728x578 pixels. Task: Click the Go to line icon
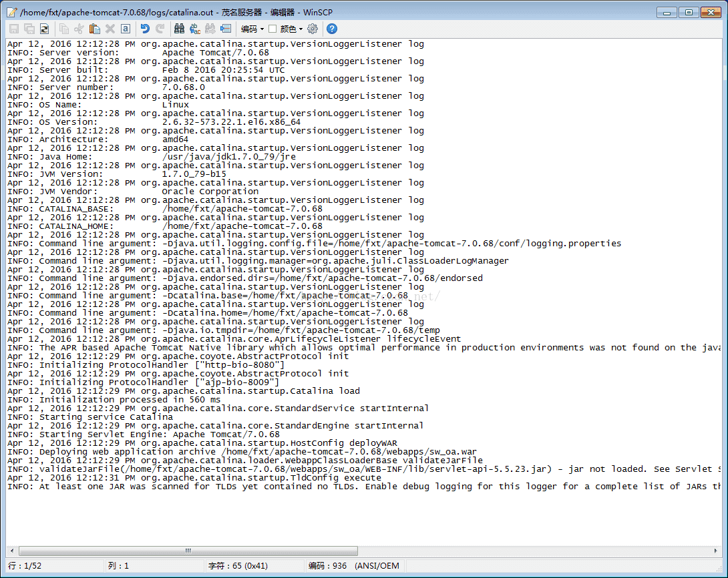pos(226,29)
